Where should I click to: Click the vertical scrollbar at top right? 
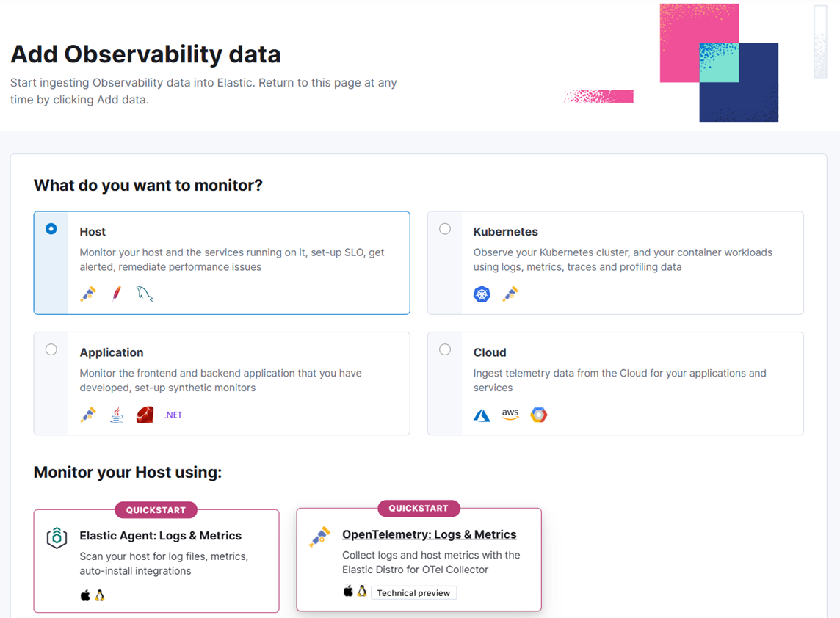[820, 41]
